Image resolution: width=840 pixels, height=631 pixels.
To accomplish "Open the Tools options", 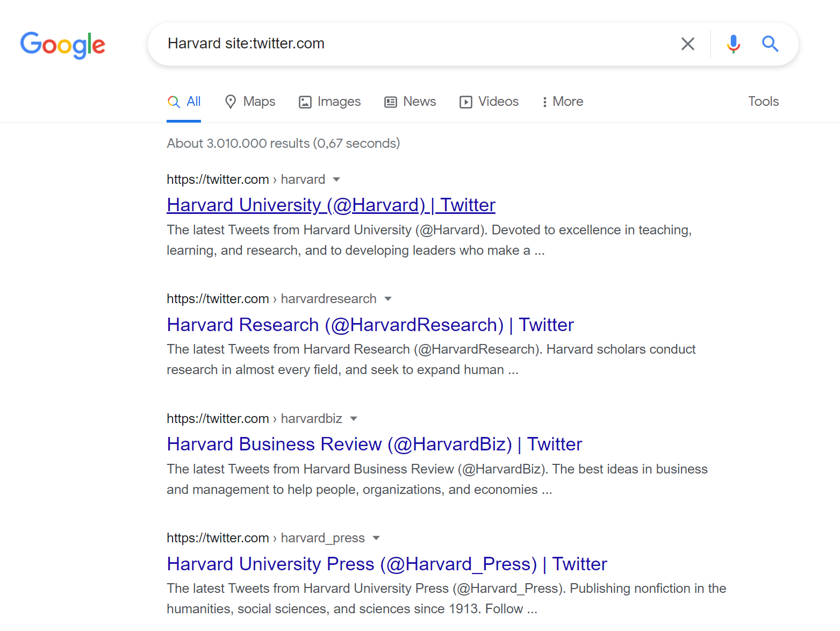I will pos(763,102).
